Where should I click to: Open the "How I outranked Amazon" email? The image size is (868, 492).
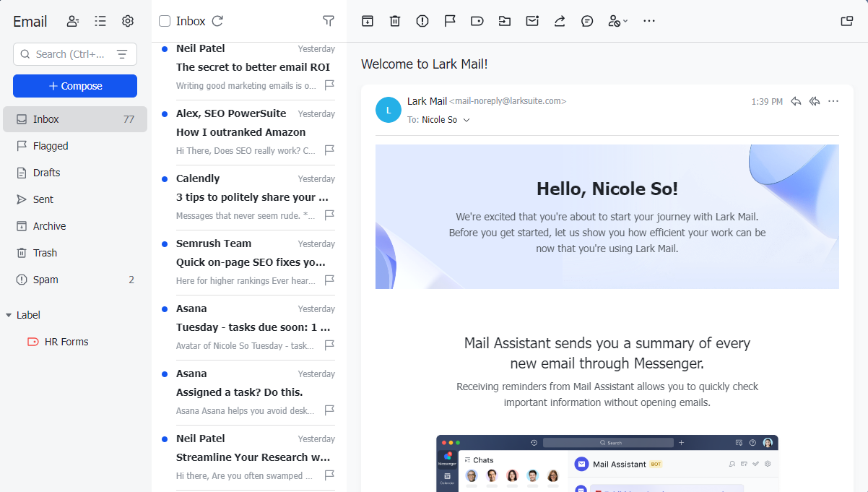(249, 133)
